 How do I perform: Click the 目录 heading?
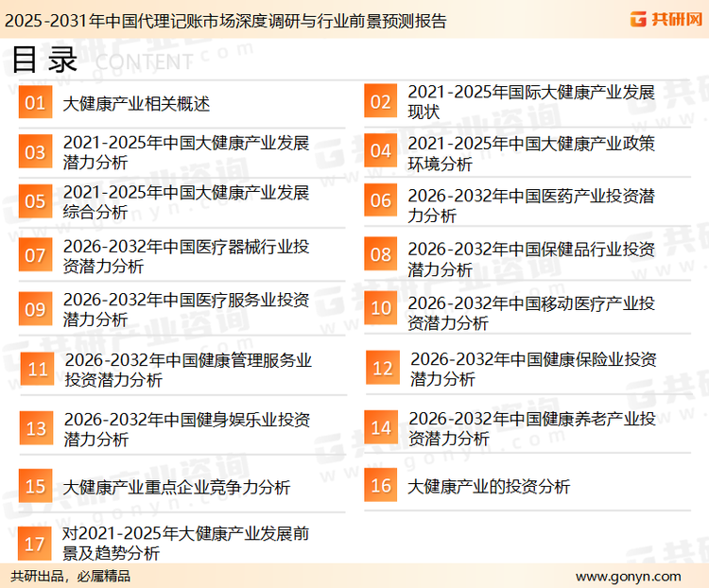pyautogui.click(x=44, y=60)
